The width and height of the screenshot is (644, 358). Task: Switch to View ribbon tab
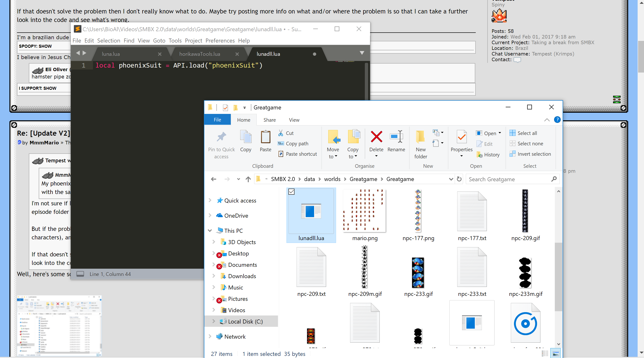(x=294, y=120)
